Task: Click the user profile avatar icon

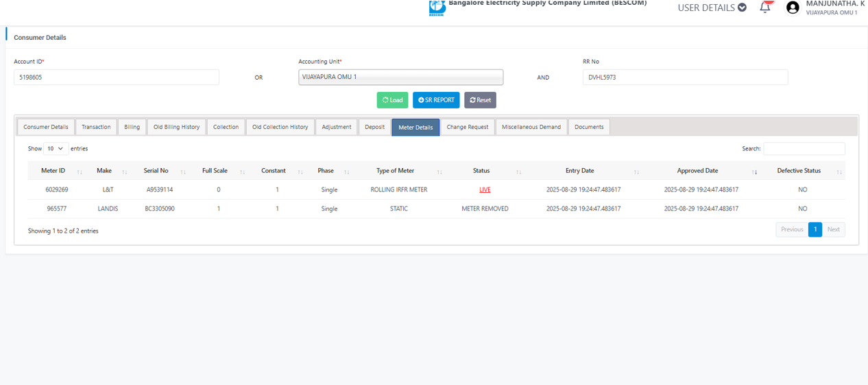Action: [x=793, y=8]
